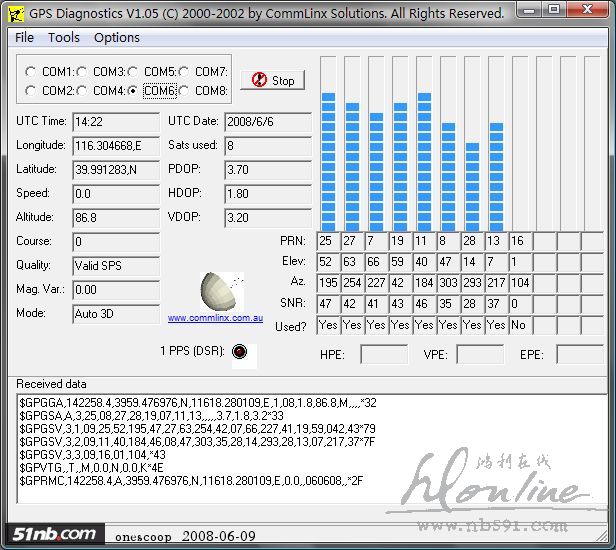The height and width of the screenshot is (550, 616).
Task: Open the Options menu
Action: 117,37
